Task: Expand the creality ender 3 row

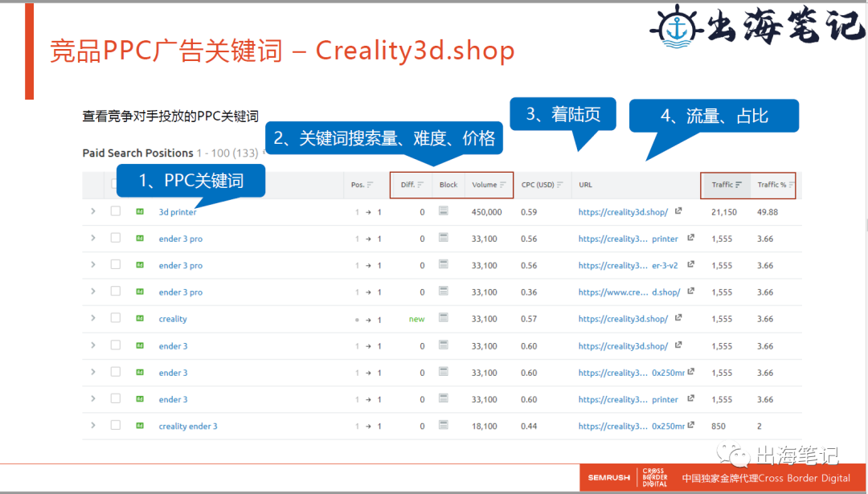Action: coord(93,426)
